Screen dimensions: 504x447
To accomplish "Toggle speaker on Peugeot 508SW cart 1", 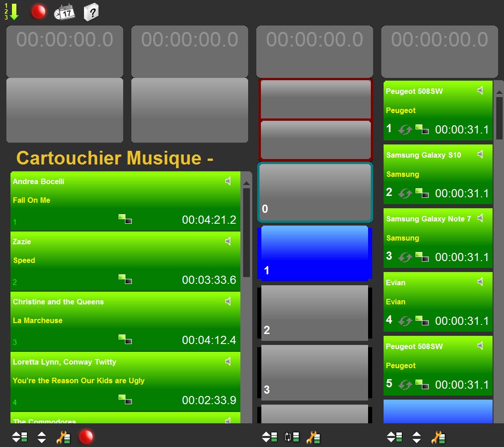I will (x=480, y=91).
